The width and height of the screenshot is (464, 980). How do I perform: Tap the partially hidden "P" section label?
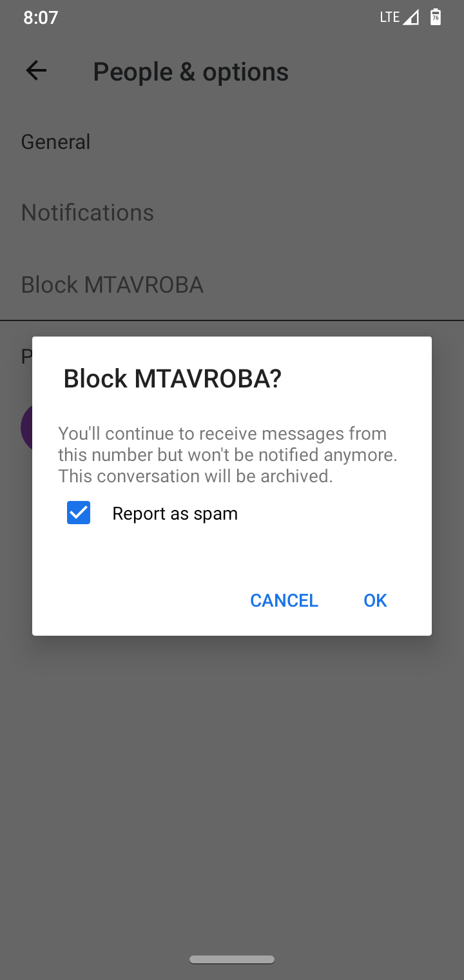(x=26, y=356)
